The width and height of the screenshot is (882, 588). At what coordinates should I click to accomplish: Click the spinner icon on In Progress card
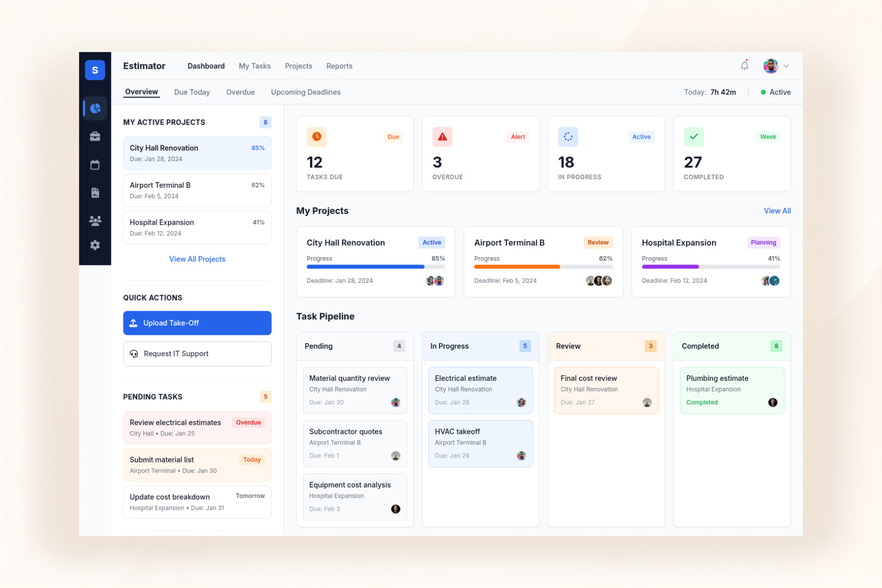[x=568, y=137]
